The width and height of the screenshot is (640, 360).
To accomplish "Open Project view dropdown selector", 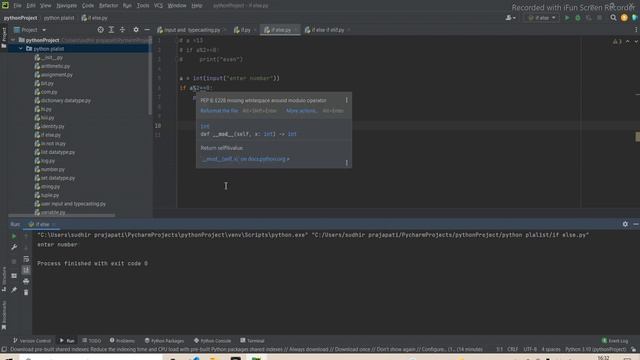I will (30, 30).
